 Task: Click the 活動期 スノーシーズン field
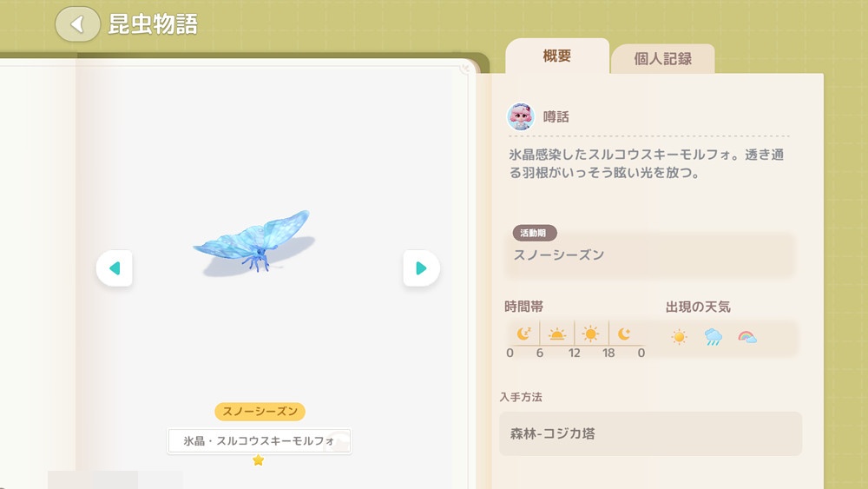pyautogui.click(x=650, y=253)
